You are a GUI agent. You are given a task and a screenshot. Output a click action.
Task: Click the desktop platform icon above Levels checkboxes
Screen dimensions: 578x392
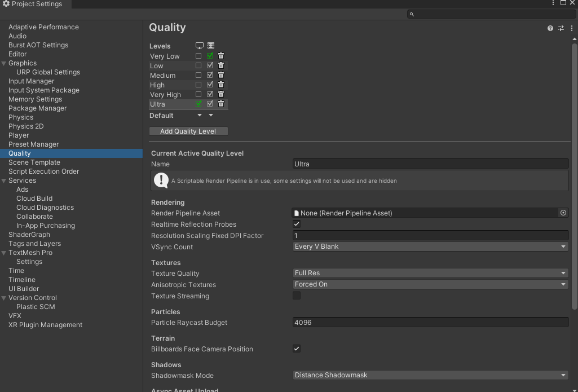[x=200, y=46]
